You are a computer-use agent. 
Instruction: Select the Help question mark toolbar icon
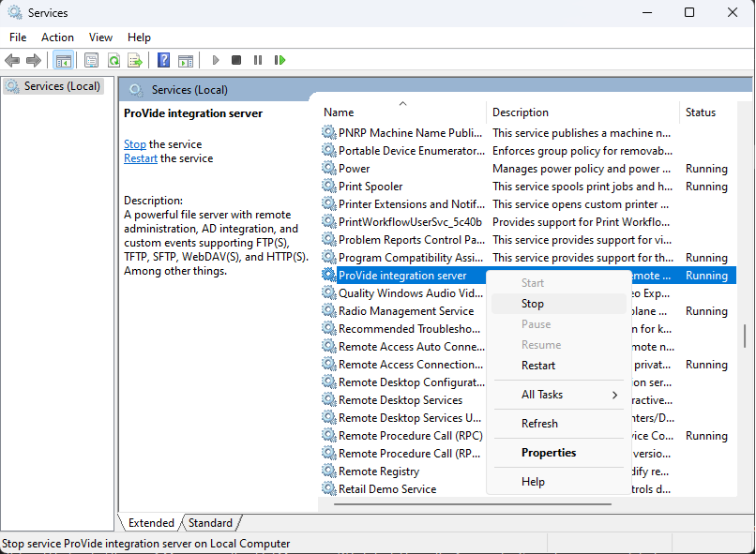click(162, 60)
